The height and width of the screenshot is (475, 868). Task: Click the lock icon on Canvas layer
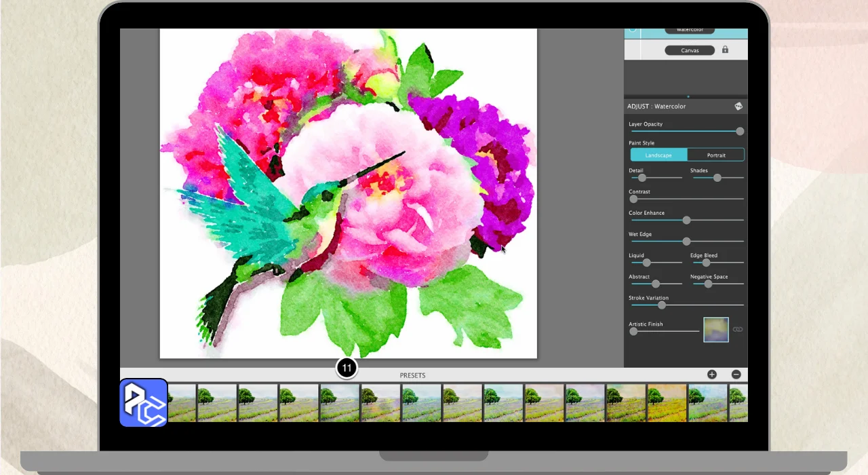point(725,50)
